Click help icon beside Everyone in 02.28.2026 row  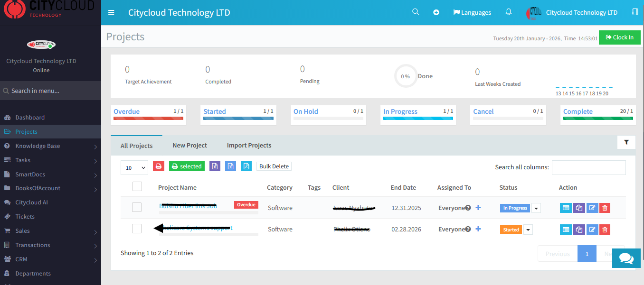coord(468,229)
